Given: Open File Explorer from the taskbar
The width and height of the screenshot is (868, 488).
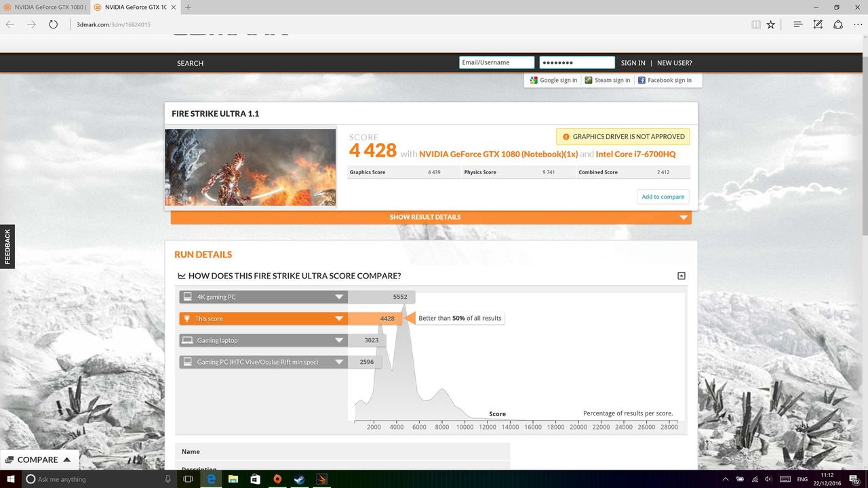Looking at the screenshot, I should coord(233,479).
